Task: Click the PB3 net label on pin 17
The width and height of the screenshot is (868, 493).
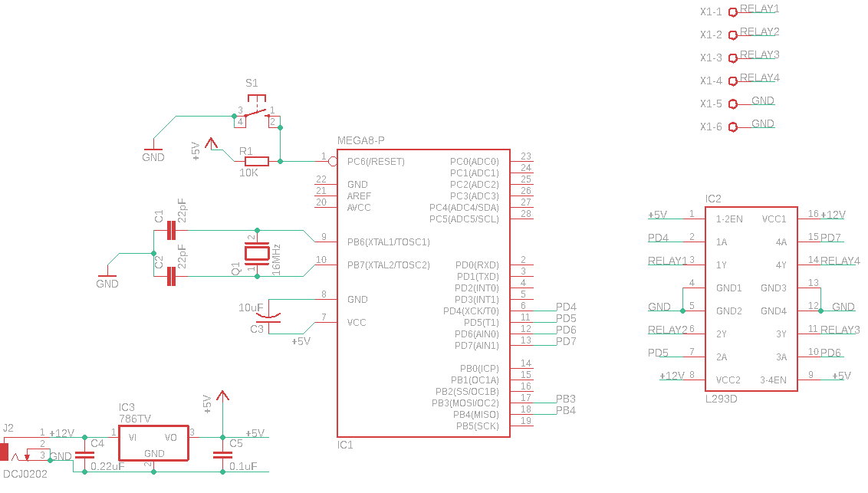Action: [x=566, y=399]
